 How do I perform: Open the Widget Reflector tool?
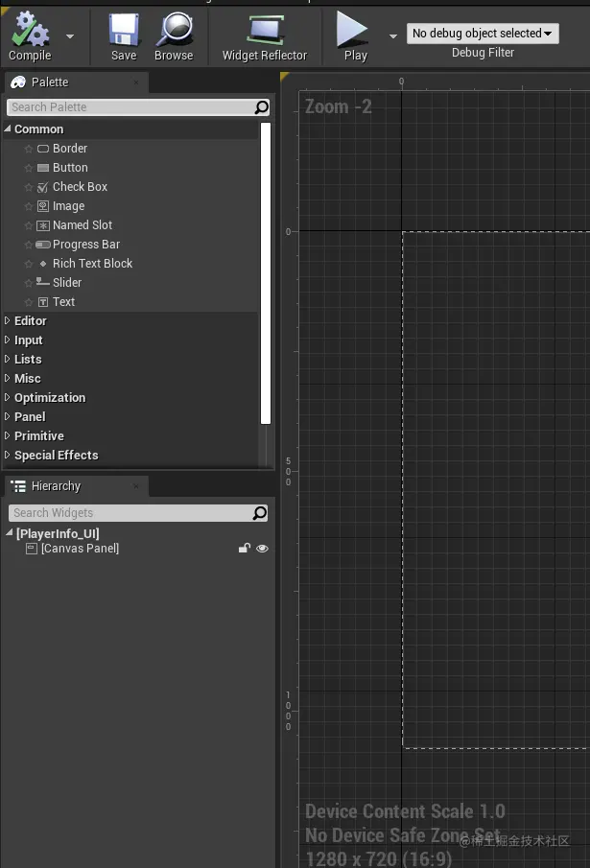click(265, 37)
